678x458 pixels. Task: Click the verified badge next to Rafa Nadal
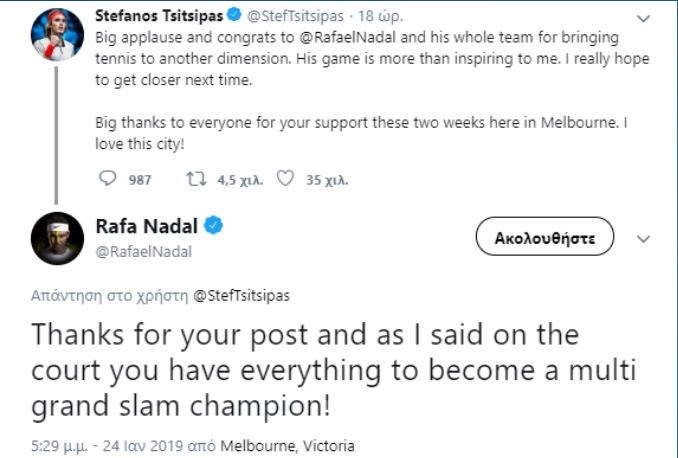tap(213, 227)
